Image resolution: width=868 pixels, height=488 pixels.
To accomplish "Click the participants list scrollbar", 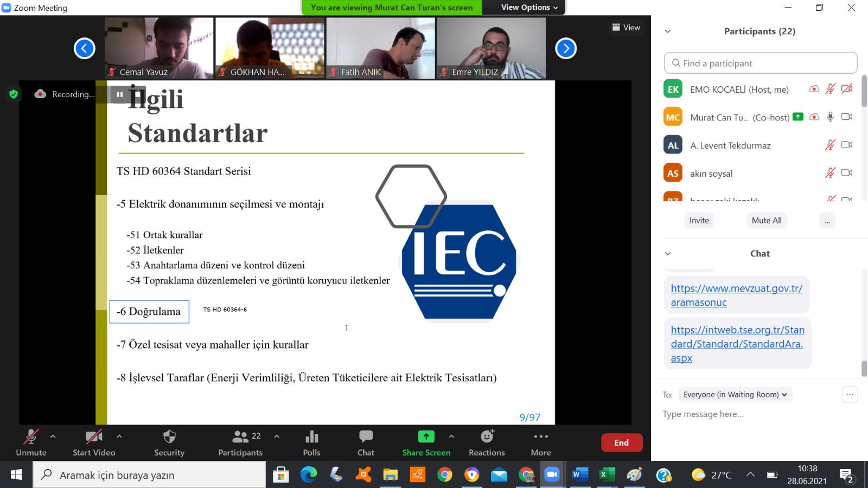I will click(x=864, y=91).
